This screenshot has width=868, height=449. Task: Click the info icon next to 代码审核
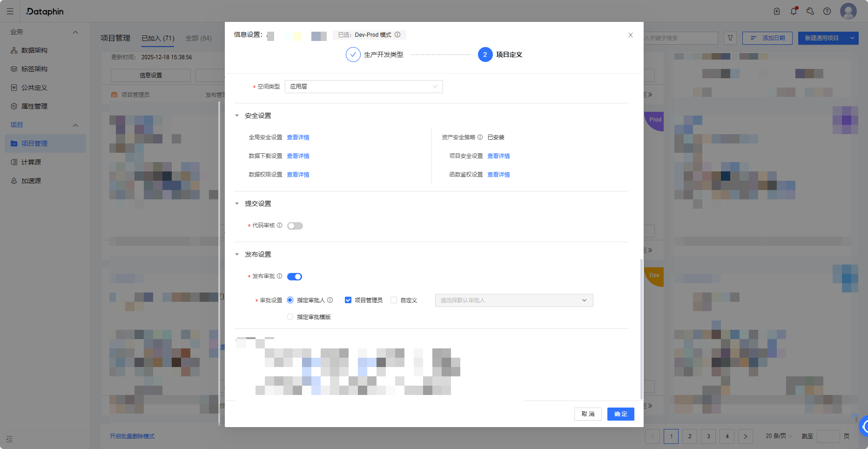pos(280,225)
